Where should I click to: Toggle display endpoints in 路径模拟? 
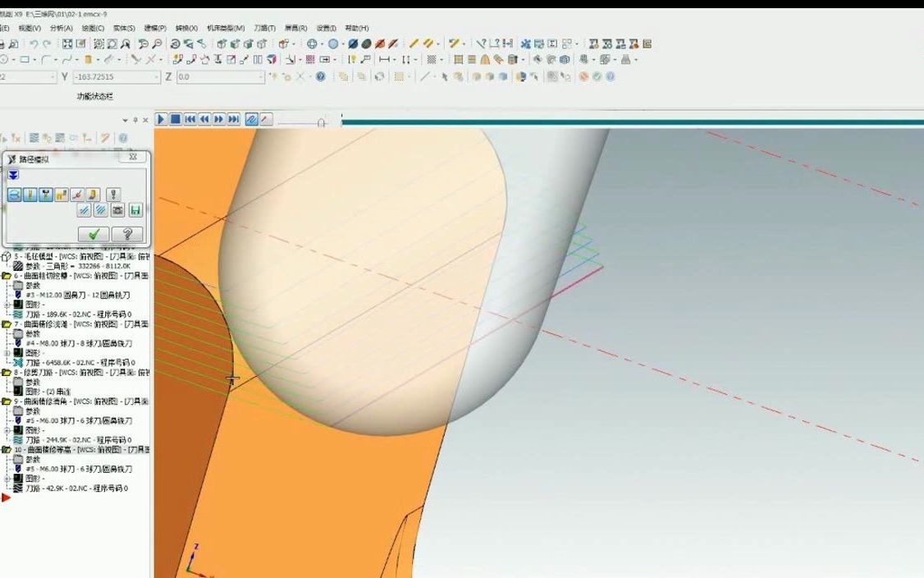click(x=77, y=194)
